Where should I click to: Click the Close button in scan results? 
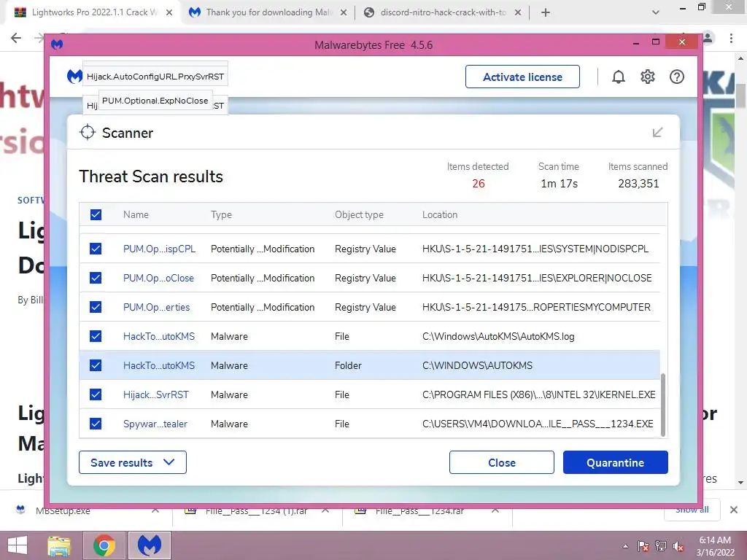[x=502, y=462]
